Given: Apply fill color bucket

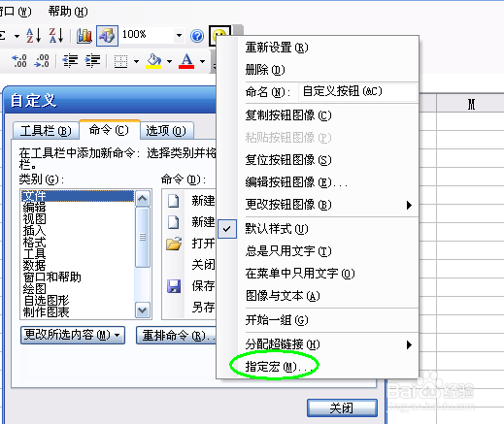Looking at the screenshot, I should pyautogui.click(x=154, y=61).
